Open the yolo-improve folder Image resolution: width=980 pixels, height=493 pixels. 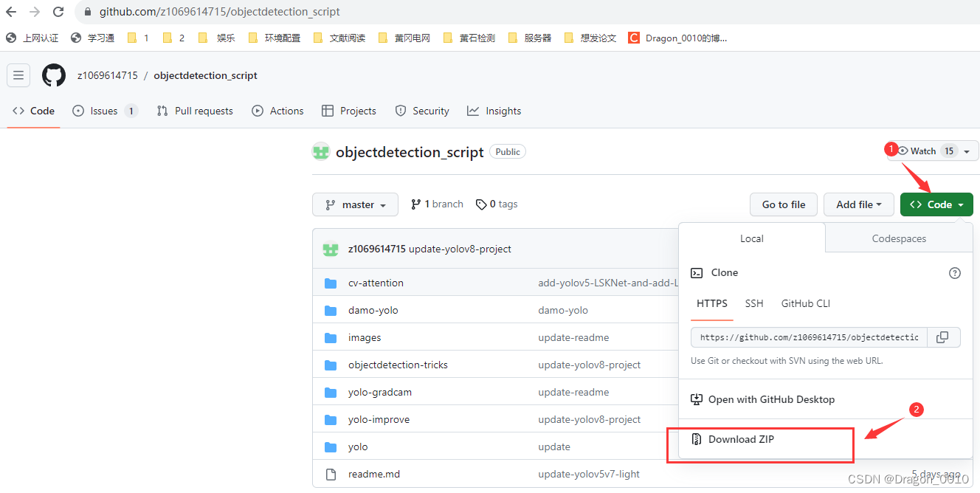click(x=379, y=419)
